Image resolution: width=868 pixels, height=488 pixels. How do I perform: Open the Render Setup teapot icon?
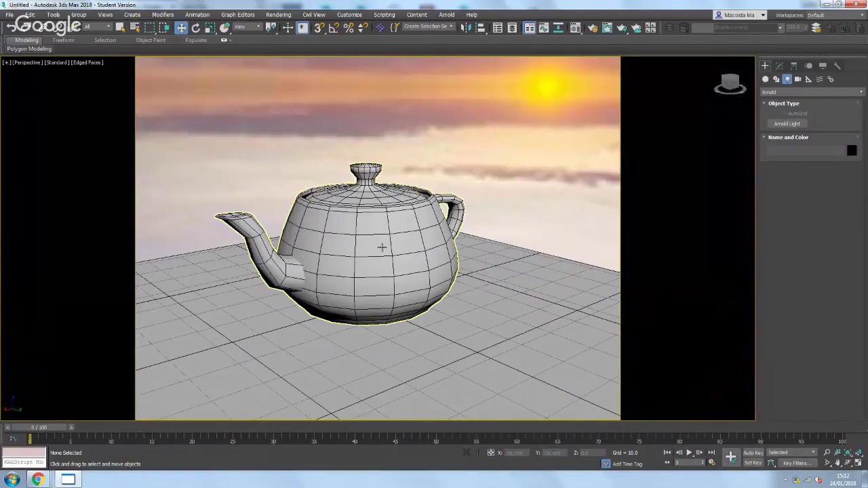(x=592, y=28)
